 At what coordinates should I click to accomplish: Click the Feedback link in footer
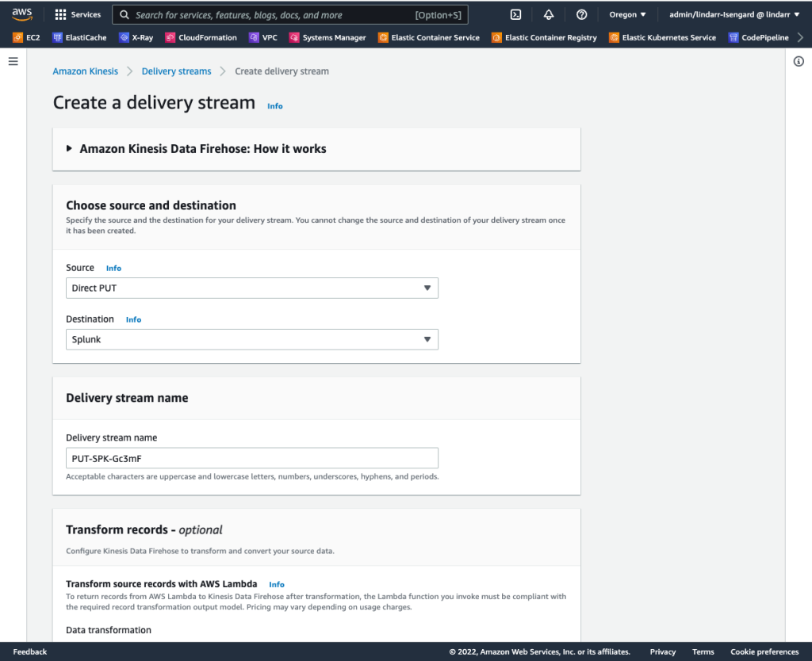coord(30,651)
